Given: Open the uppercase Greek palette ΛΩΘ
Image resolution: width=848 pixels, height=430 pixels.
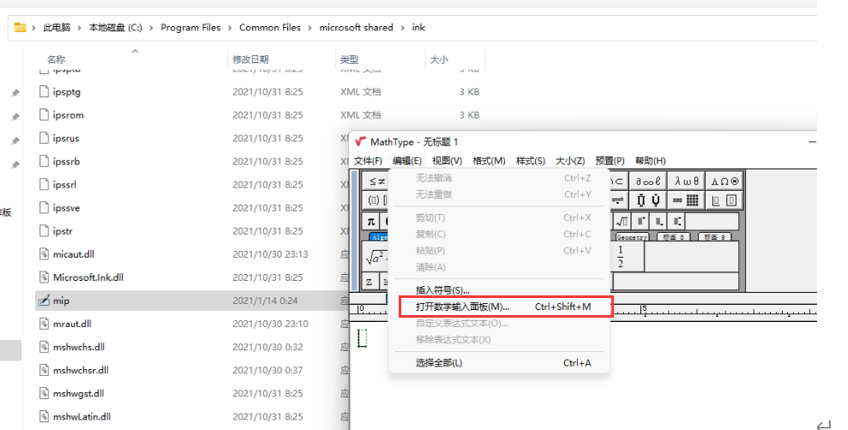Looking at the screenshot, I should pyautogui.click(x=725, y=181).
